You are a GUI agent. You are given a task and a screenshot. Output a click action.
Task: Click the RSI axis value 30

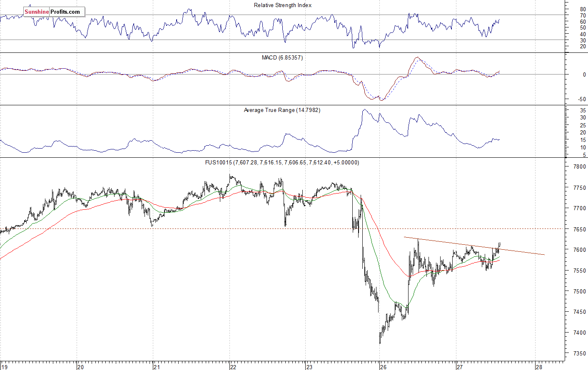click(583, 40)
